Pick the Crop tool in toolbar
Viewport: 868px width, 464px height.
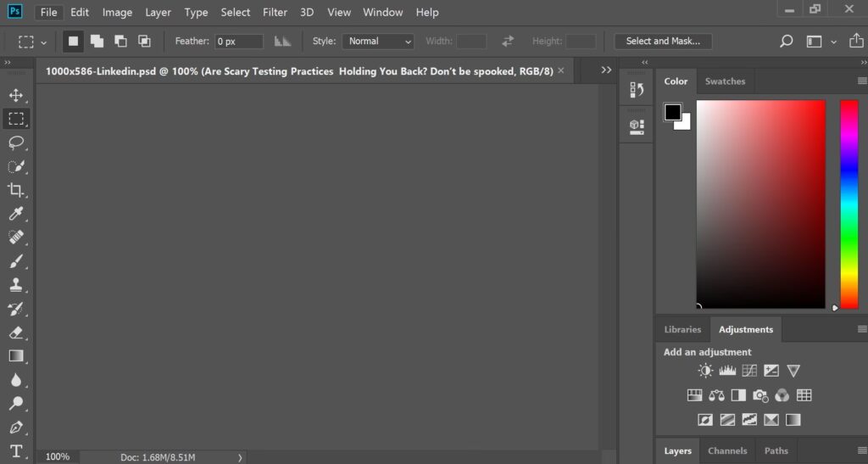16,190
